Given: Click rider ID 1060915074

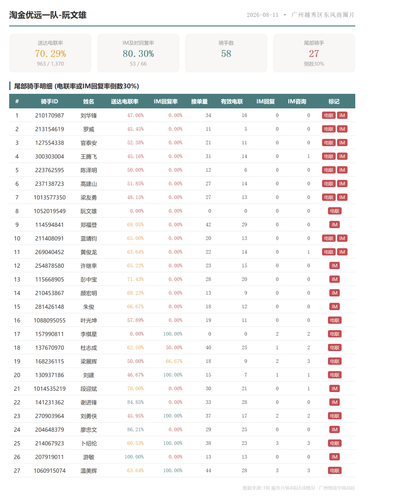Looking at the screenshot, I should click(50, 471).
